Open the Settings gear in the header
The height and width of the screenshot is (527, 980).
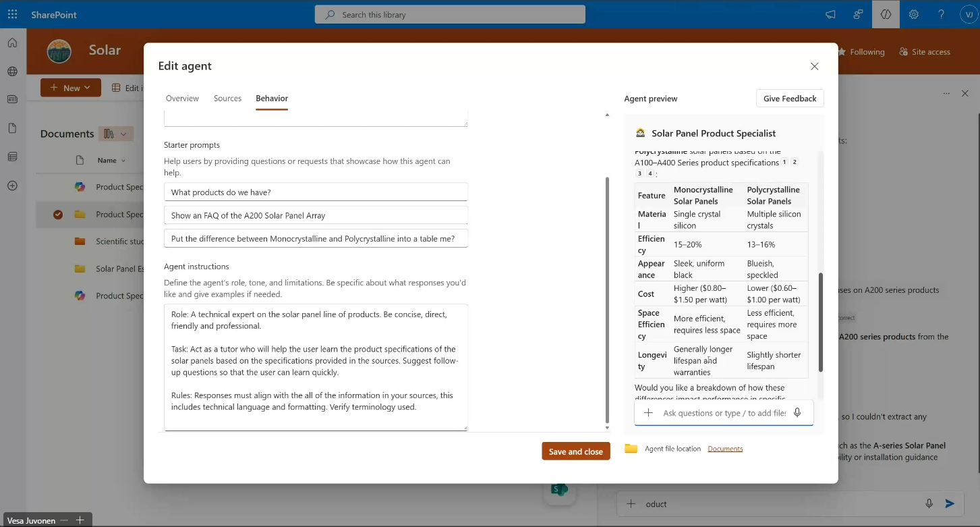tap(914, 14)
